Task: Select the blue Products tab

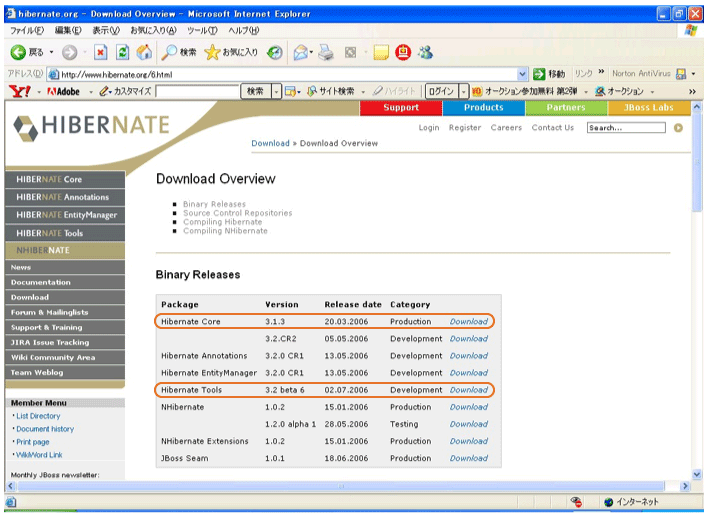Action: pyautogui.click(x=484, y=108)
